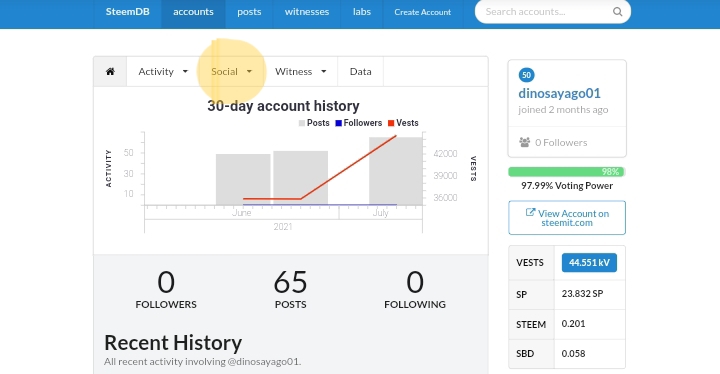
Task: Click the reputation badge showing 50
Action: pyautogui.click(x=526, y=75)
